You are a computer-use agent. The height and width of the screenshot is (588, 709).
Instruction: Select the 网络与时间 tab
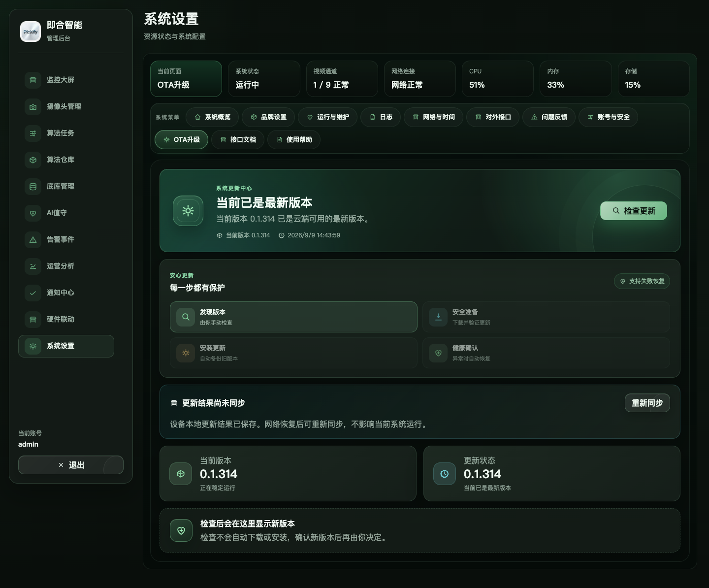pyautogui.click(x=434, y=117)
